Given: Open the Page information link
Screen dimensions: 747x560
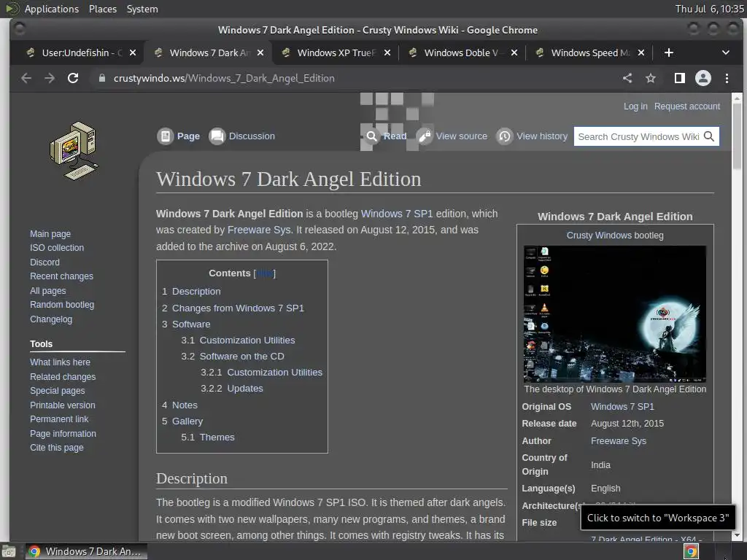Looking at the screenshot, I should point(63,434).
